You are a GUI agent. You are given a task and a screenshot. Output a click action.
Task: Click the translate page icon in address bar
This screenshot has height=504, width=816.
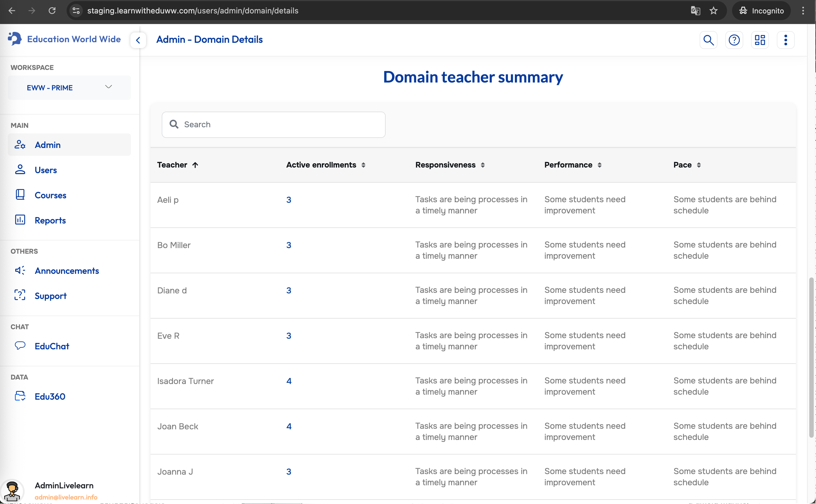(x=695, y=11)
